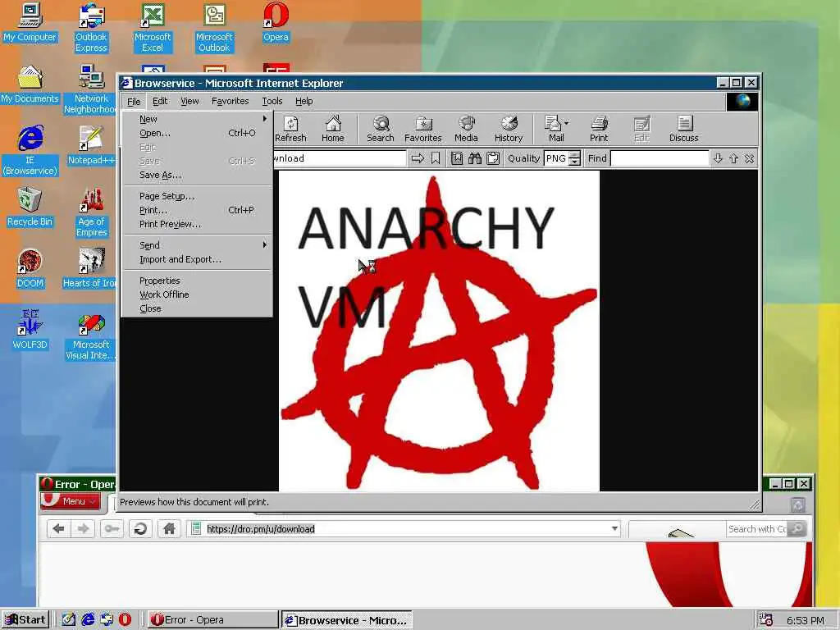Click the find next down-arrow icon
Viewport: 840px width, 630px height.
coord(718,158)
